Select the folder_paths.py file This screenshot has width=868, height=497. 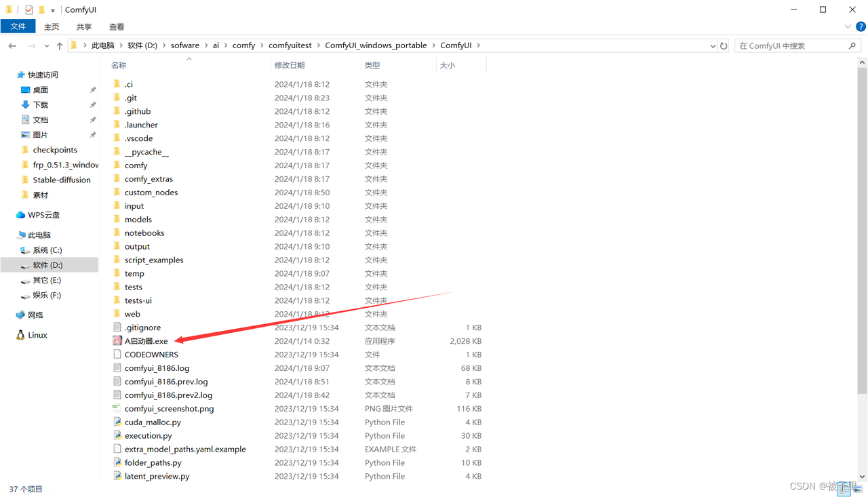coord(153,463)
